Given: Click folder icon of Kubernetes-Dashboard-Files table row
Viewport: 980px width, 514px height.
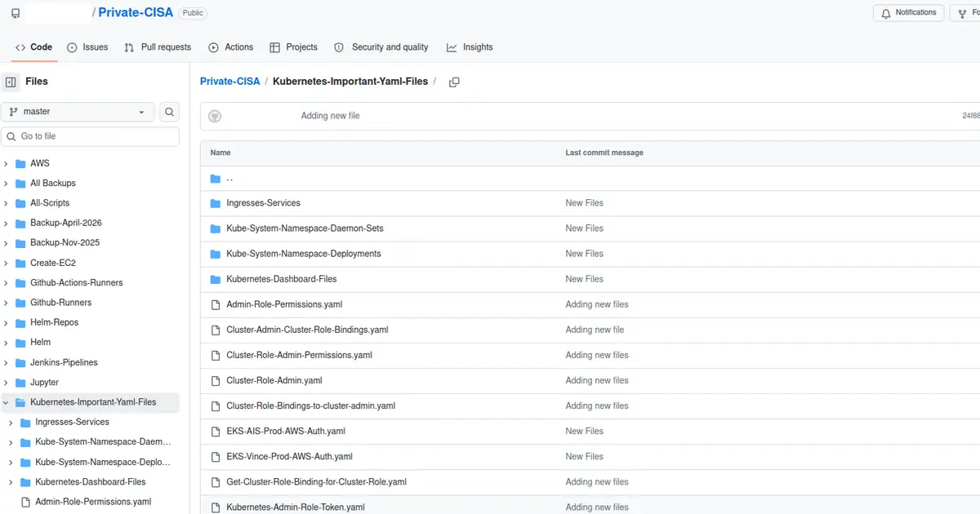Looking at the screenshot, I should coord(216,279).
